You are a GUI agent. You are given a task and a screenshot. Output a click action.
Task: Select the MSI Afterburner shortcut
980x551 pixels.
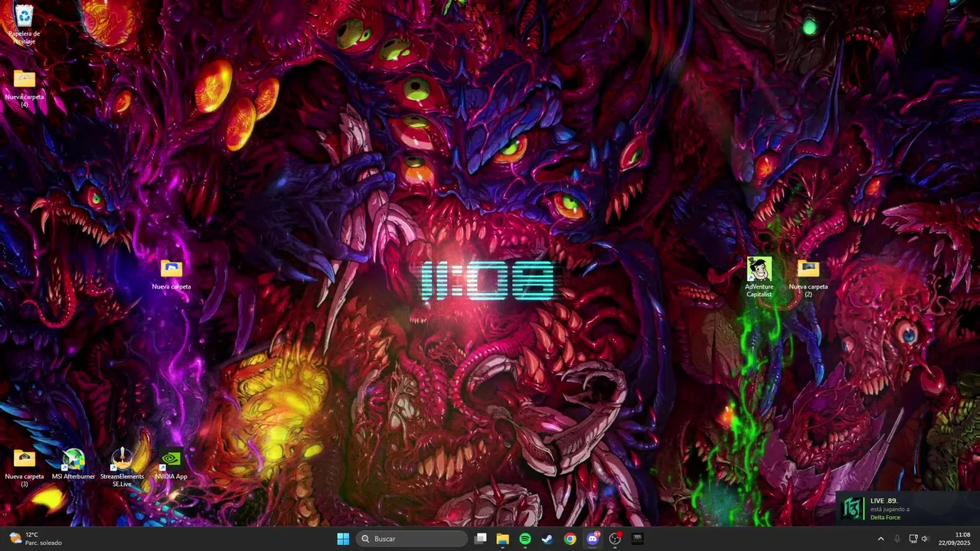point(73,465)
